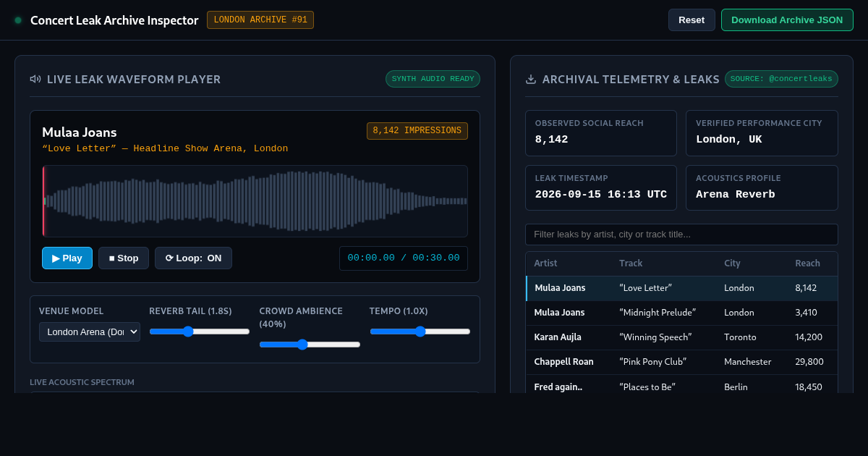Click the filter leaks search field

(681, 235)
